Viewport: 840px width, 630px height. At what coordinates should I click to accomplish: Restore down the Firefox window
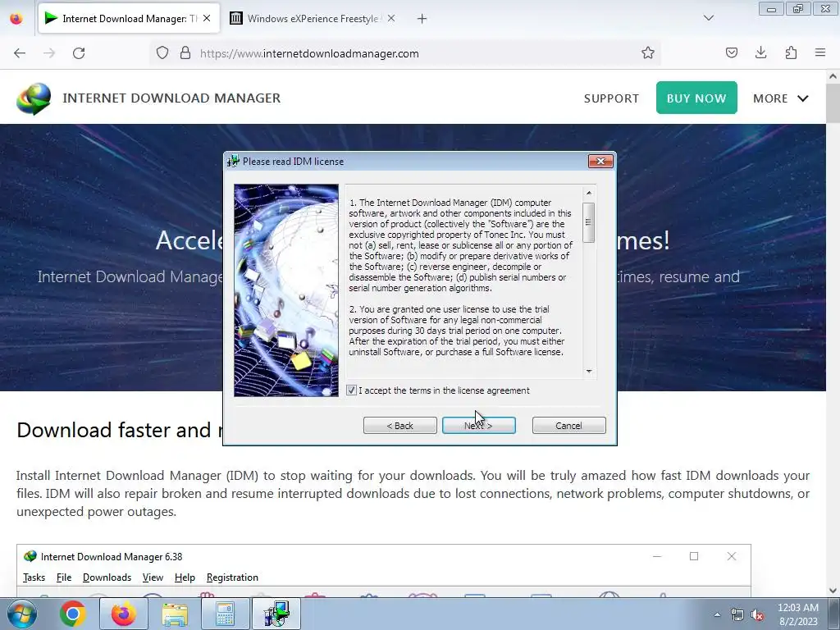click(x=798, y=9)
